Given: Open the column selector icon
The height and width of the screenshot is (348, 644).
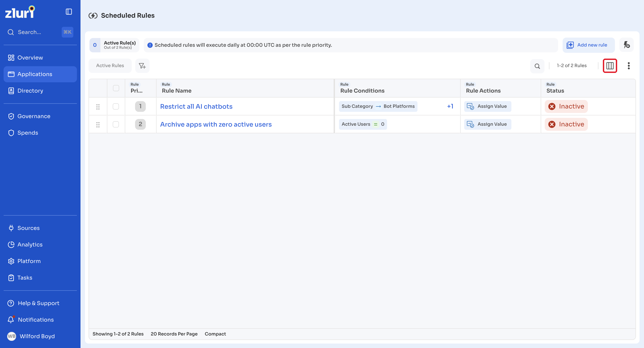Looking at the screenshot, I should [610, 66].
